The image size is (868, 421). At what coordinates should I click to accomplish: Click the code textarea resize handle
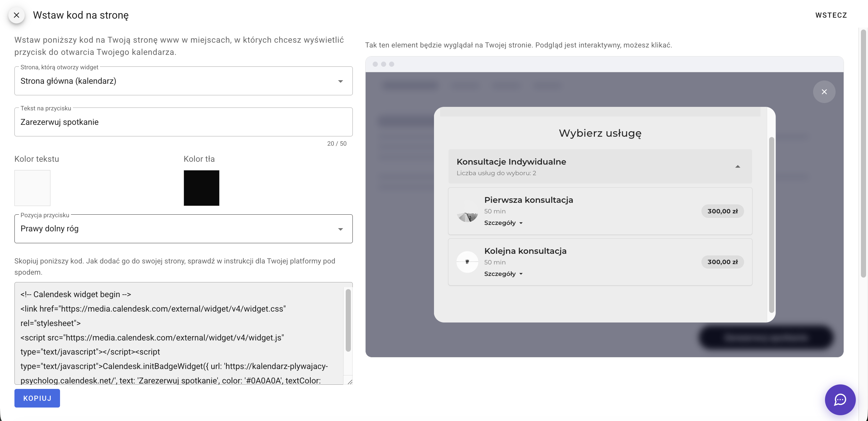[350, 382]
